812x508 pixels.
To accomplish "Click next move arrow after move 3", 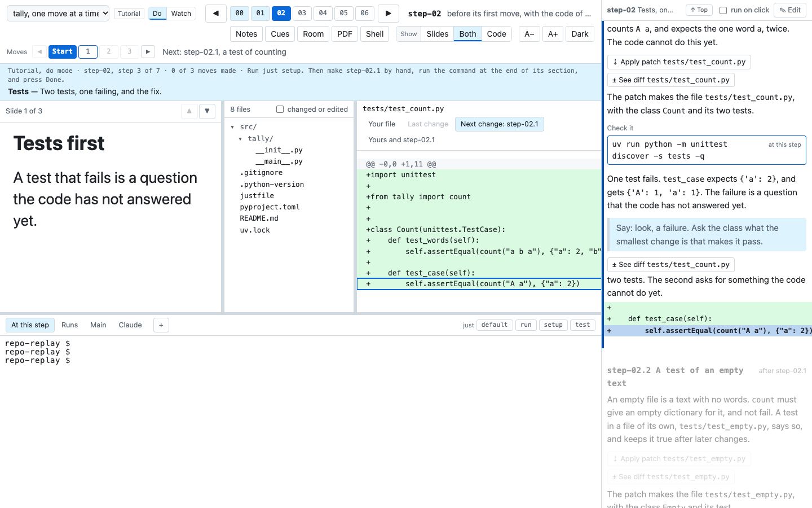I will pyautogui.click(x=148, y=52).
